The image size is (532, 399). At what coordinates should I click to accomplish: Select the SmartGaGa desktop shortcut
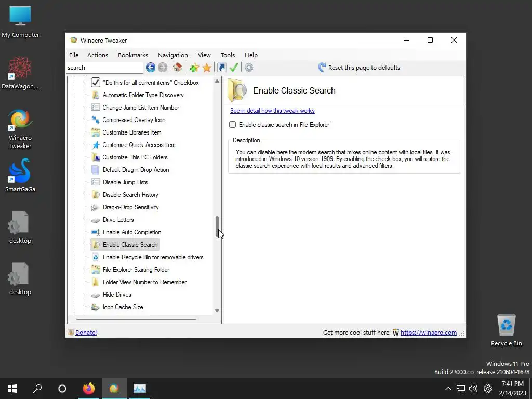(20, 176)
